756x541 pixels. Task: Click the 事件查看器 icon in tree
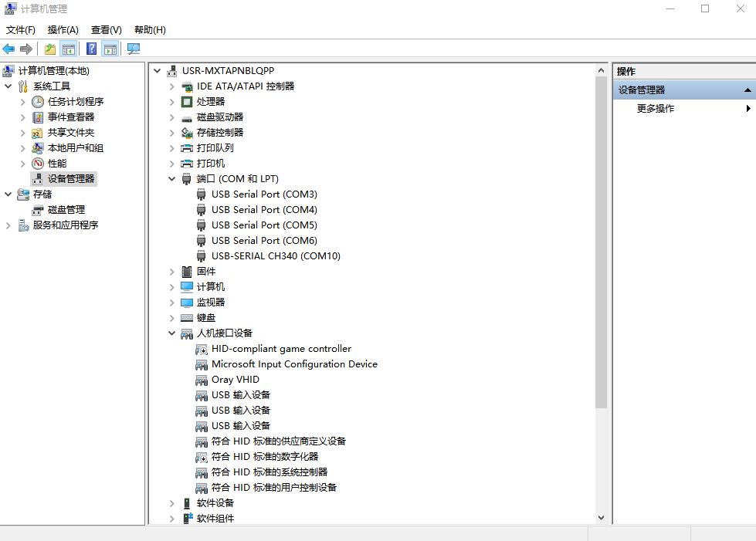coord(38,117)
